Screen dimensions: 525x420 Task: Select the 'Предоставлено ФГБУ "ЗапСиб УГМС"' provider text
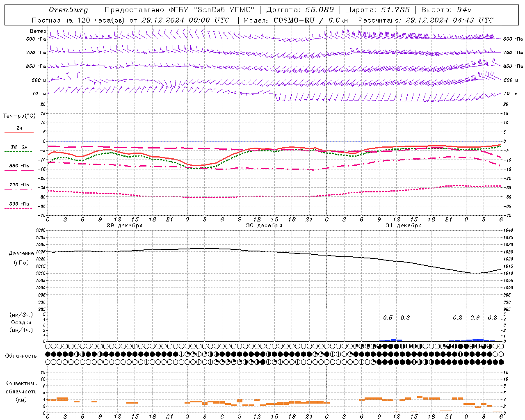coord(180,10)
